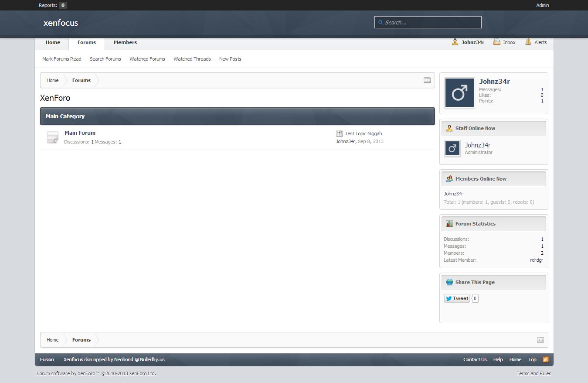Open the Inbox envelope icon

click(x=497, y=42)
